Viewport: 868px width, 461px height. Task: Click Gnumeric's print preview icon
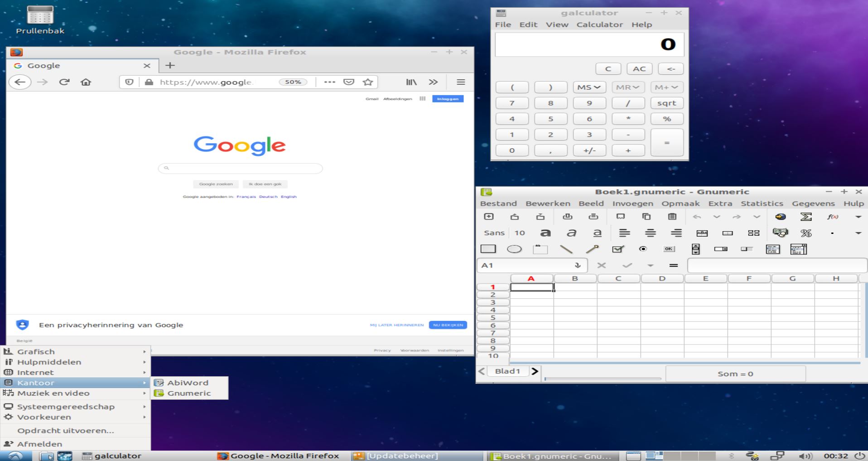[593, 217]
